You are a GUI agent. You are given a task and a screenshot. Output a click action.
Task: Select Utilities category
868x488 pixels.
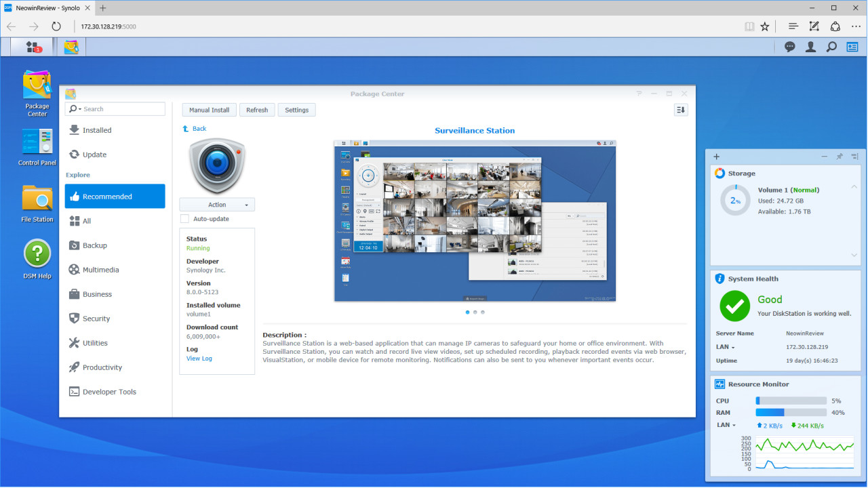point(115,343)
